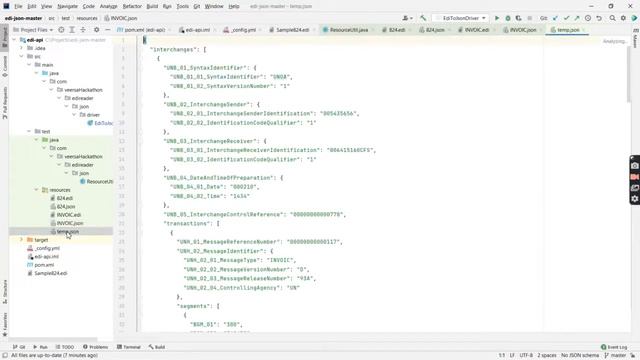Open IDE settings gear in top toolbar

[623, 18]
